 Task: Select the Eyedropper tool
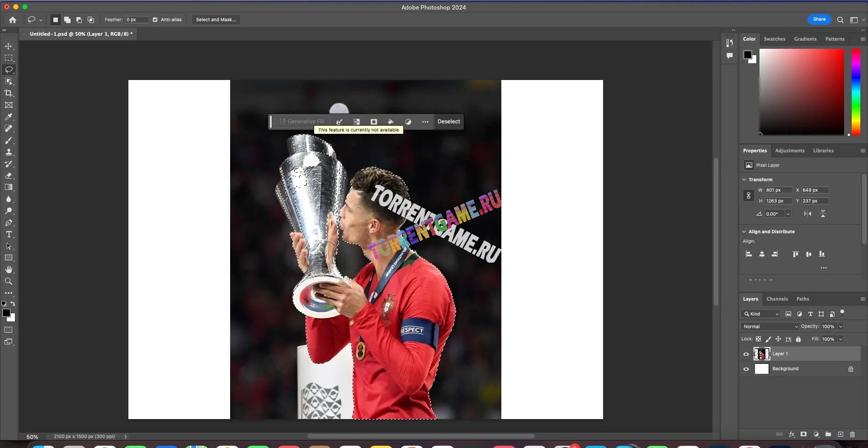point(9,117)
